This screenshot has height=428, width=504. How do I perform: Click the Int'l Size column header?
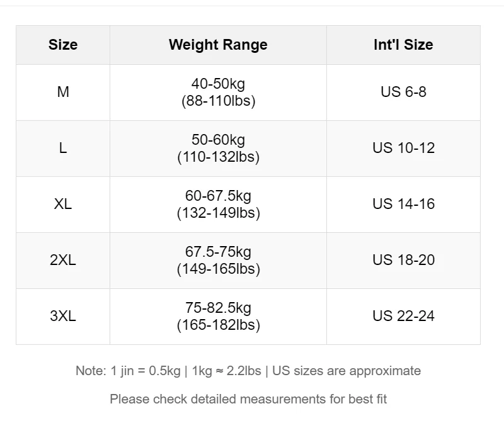[403, 45]
